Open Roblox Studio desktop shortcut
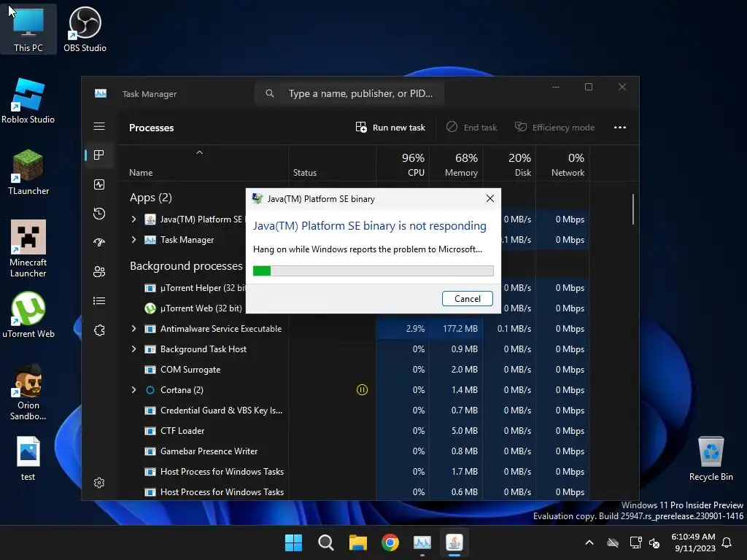 pos(28,101)
